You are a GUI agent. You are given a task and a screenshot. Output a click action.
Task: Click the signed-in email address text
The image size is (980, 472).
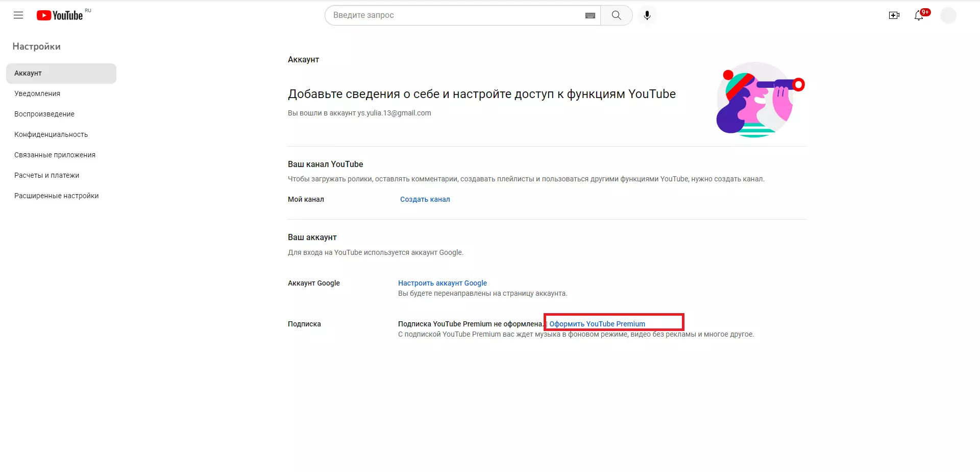click(394, 113)
